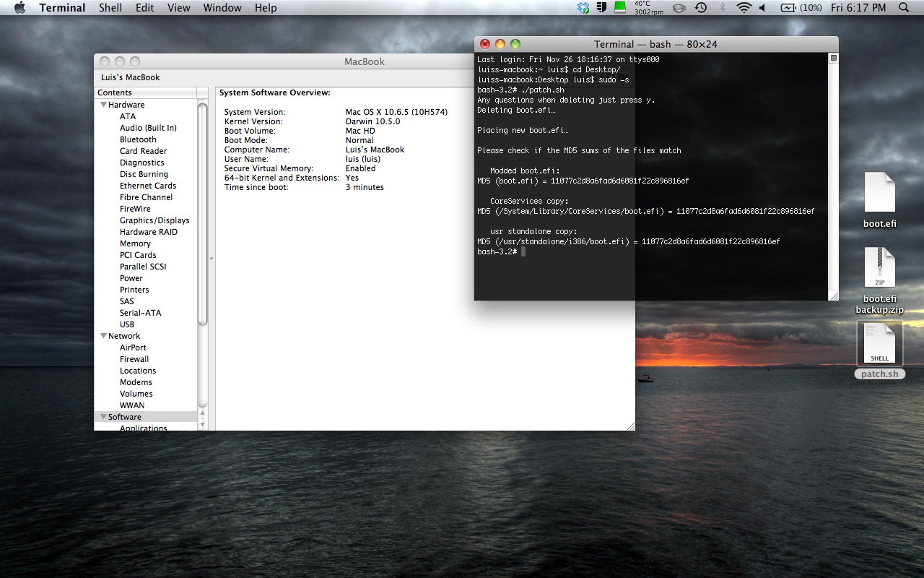Open the shield icon in menu bar

click(x=601, y=8)
